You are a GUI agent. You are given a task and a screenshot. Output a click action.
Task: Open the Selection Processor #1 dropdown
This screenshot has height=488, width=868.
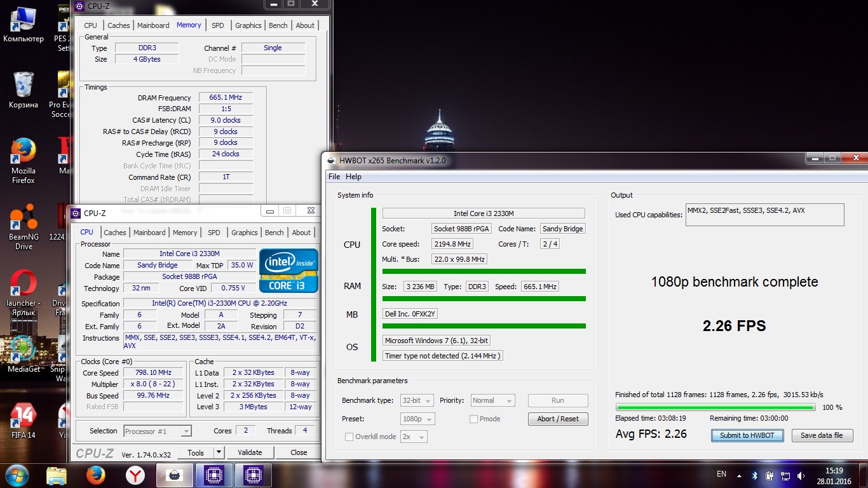click(x=158, y=431)
